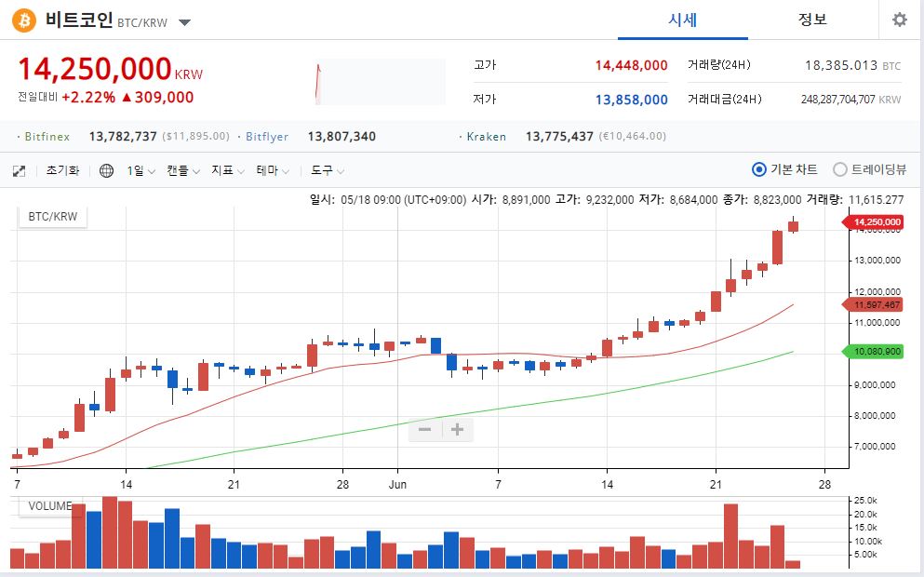
Task: Click the Bitflyer price 13,807,340
Action: click(341, 137)
